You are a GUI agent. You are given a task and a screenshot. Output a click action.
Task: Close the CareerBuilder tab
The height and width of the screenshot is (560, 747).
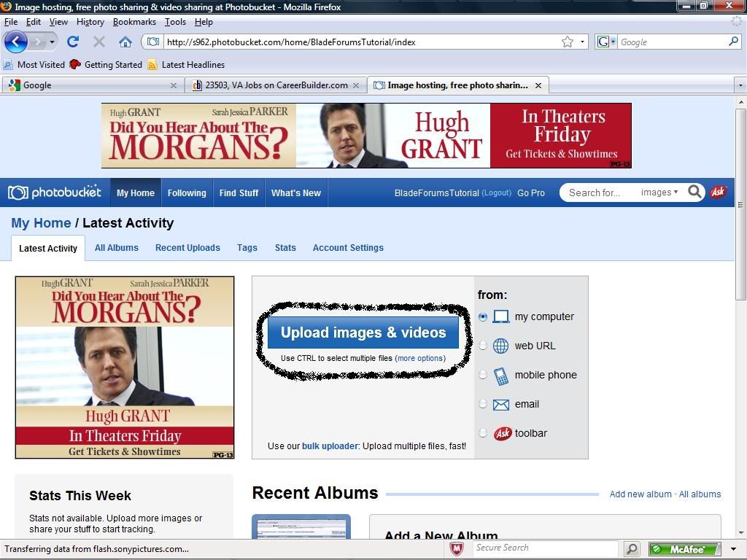(x=356, y=86)
